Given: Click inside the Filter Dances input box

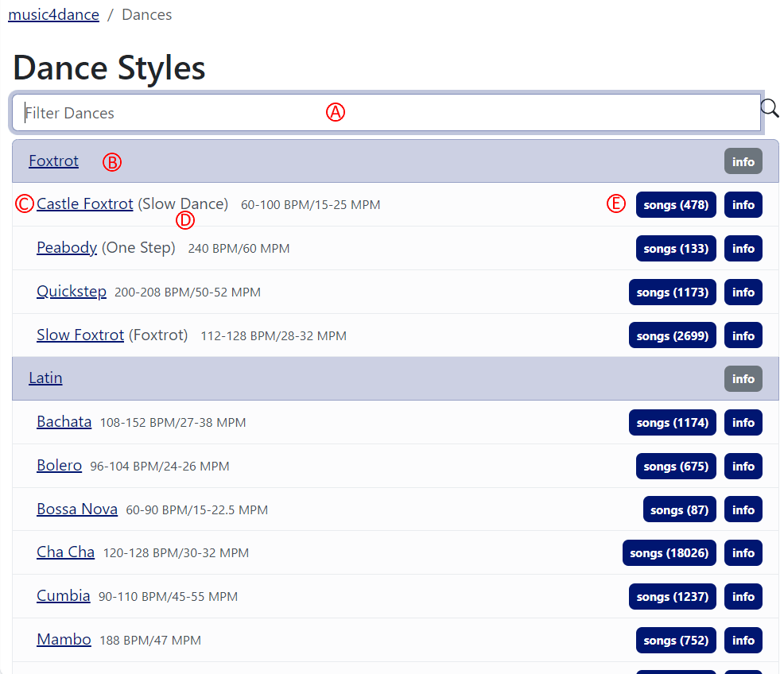Looking at the screenshot, I should pyautogui.click(x=239, y=112).
